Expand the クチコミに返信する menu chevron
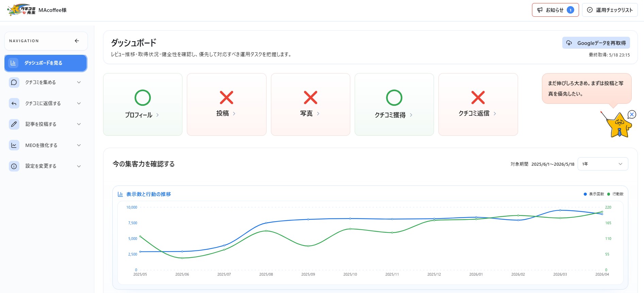 pos(79,103)
